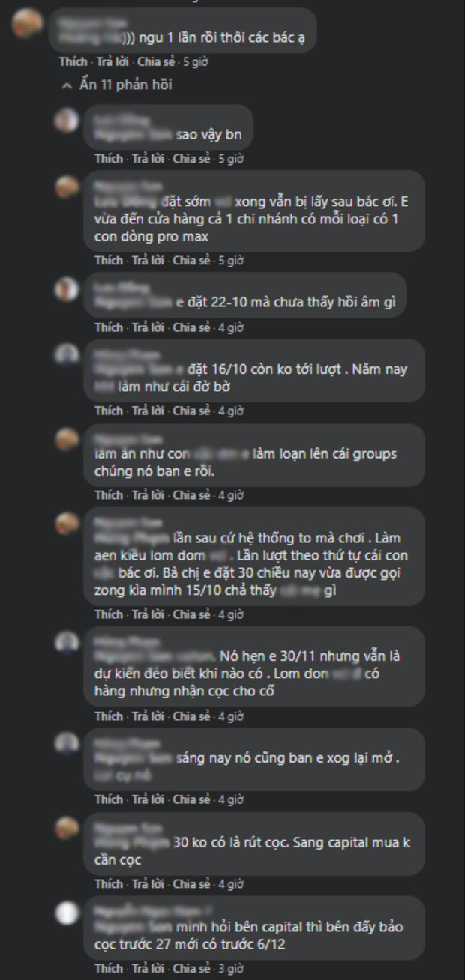
Task: Reply to the 'chúng nó ban e rồi' comment
Action: [147, 495]
